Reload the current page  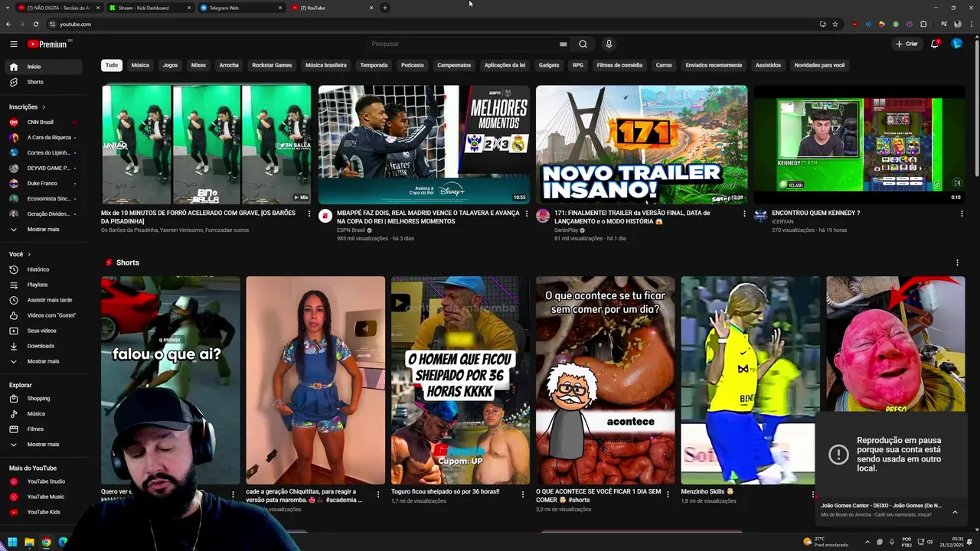tap(36, 24)
